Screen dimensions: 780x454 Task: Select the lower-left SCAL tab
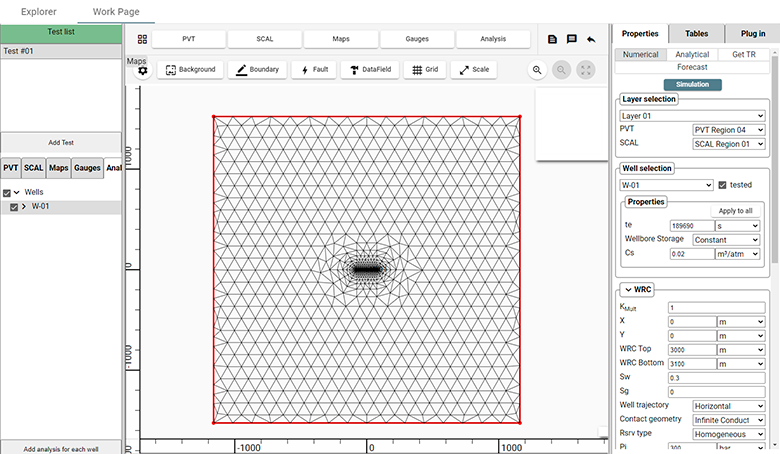pos(33,168)
